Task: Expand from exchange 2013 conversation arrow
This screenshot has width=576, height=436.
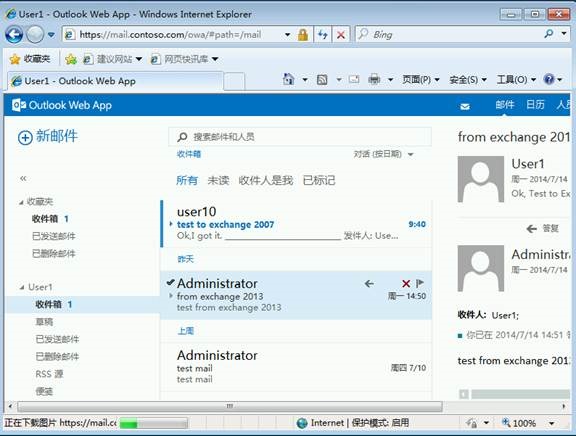Action: point(171,296)
